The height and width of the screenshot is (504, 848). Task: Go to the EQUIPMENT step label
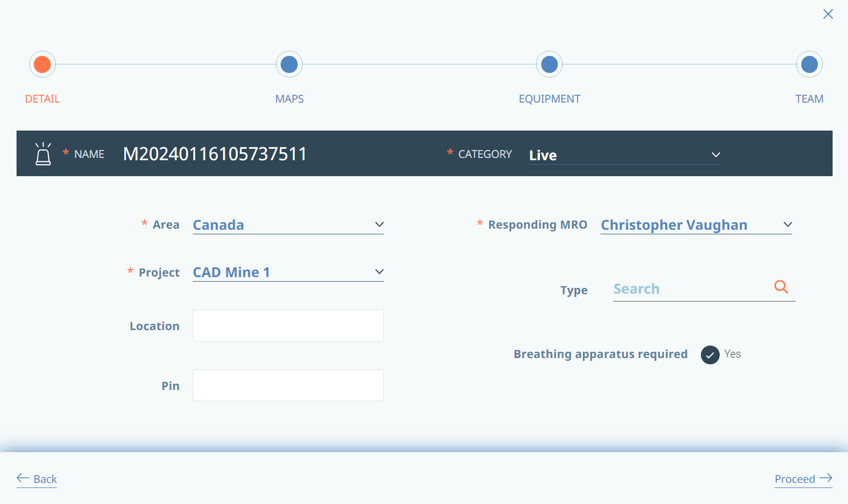point(549,99)
